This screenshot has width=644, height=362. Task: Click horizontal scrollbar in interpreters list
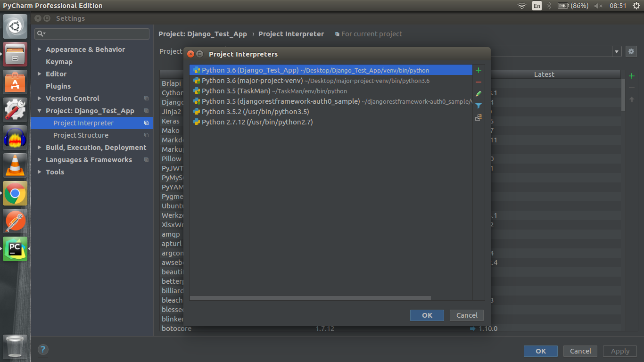[310, 298]
